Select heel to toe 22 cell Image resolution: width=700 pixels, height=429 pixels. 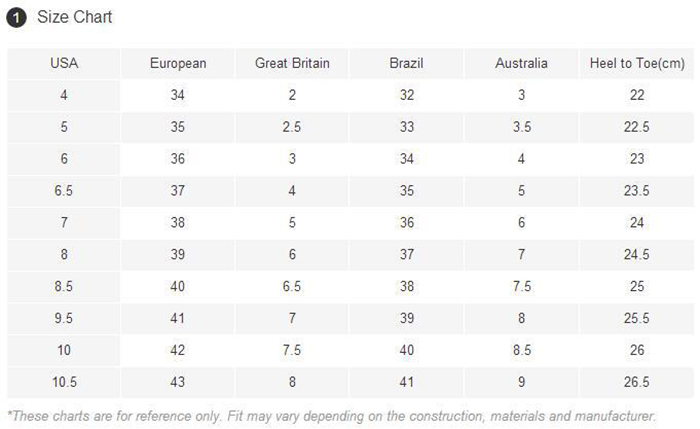(x=636, y=95)
